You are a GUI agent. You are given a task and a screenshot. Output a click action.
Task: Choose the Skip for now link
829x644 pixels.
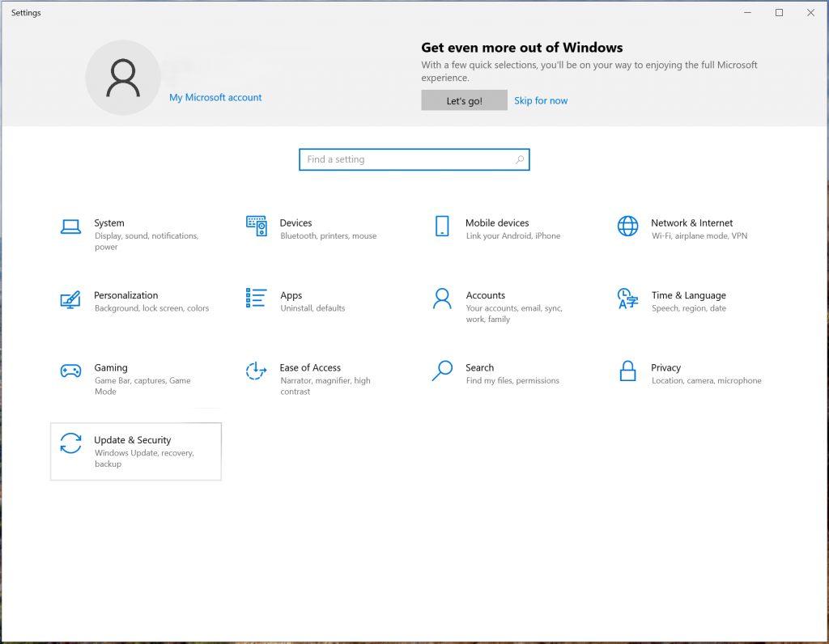pos(541,100)
